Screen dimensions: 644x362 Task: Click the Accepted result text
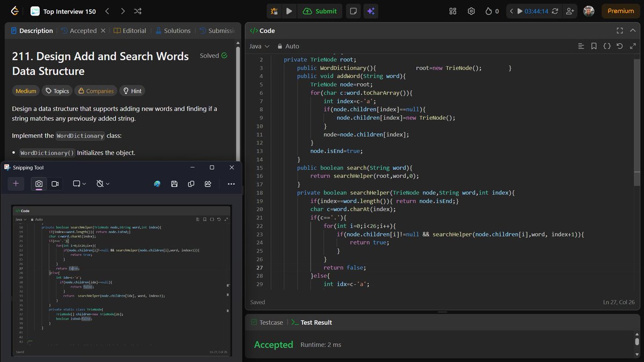tap(273, 345)
